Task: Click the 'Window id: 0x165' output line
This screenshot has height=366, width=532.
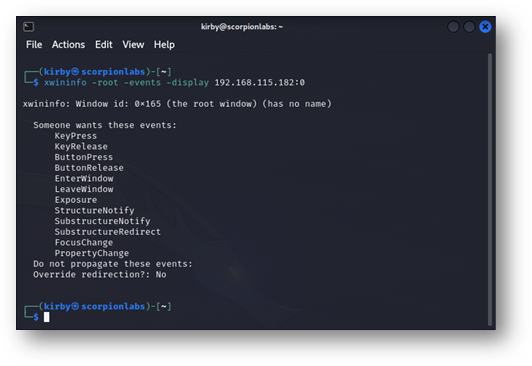Action: click(x=177, y=104)
